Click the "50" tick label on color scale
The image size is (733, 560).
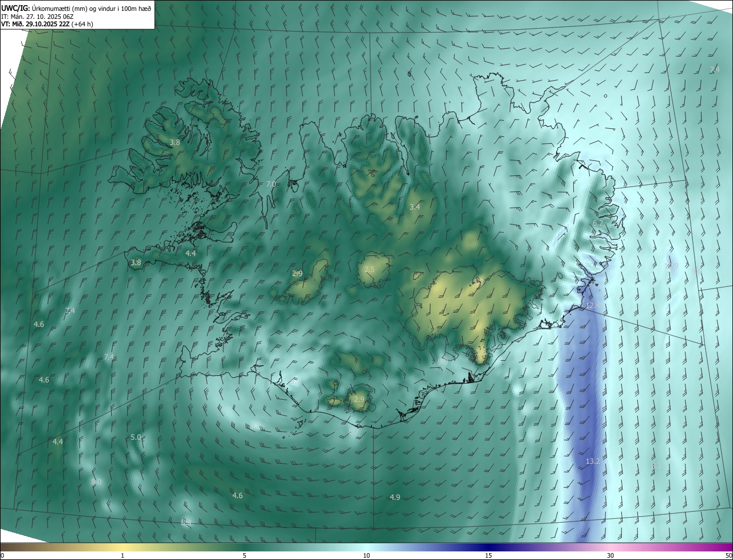[728, 556]
